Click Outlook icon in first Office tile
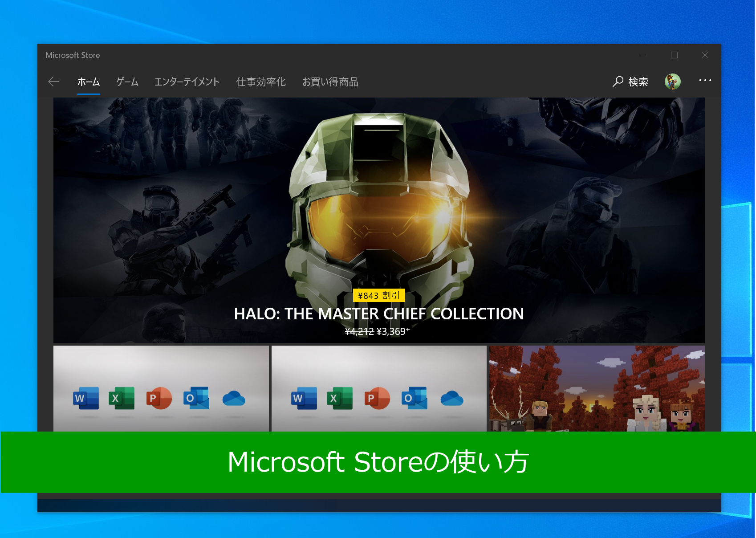 coord(196,398)
